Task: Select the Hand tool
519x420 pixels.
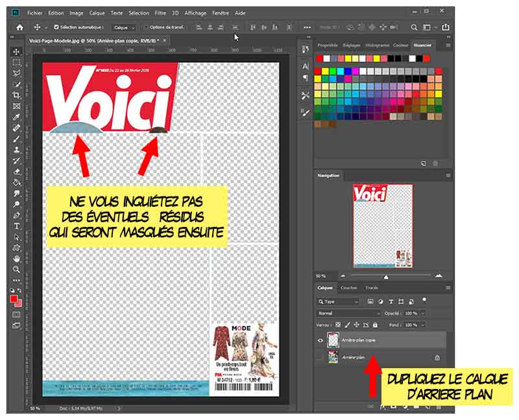Action: coord(16,259)
